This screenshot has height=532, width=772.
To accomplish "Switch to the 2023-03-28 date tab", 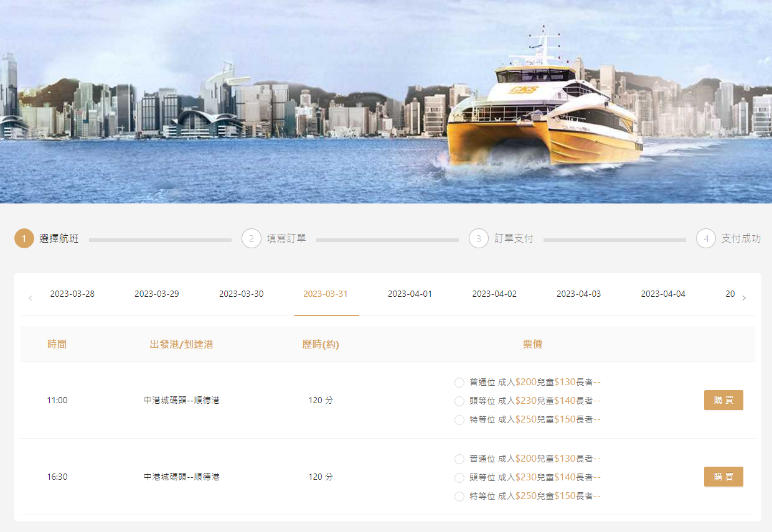I will pyautogui.click(x=72, y=294).
